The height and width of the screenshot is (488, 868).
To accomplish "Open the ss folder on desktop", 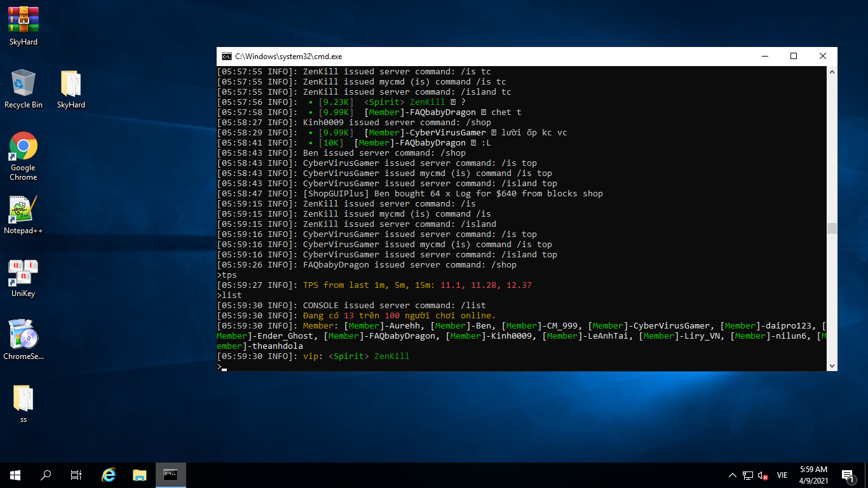I will [x=24, y=398].
